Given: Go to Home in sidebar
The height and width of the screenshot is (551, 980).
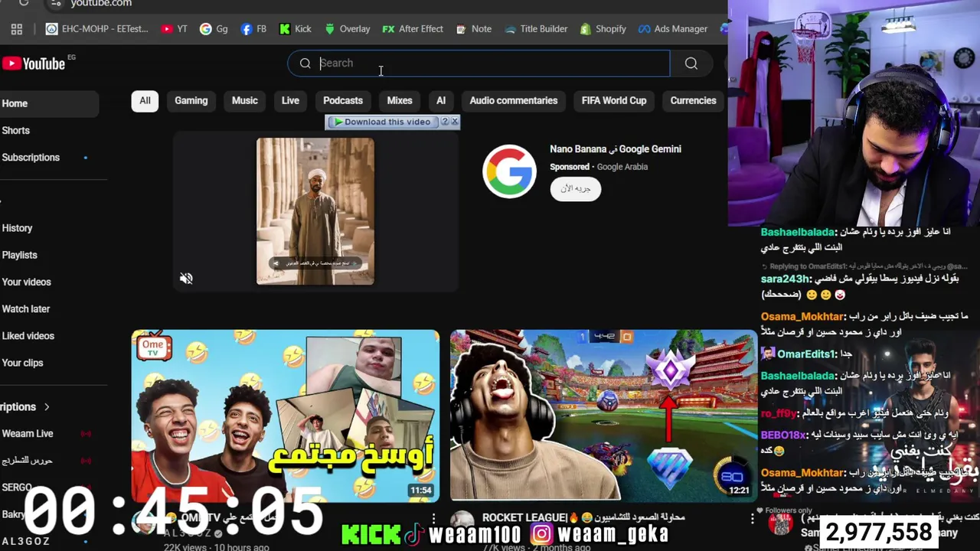Looking at the screenshot, I should pyautogui.click(x=49, y=104).
